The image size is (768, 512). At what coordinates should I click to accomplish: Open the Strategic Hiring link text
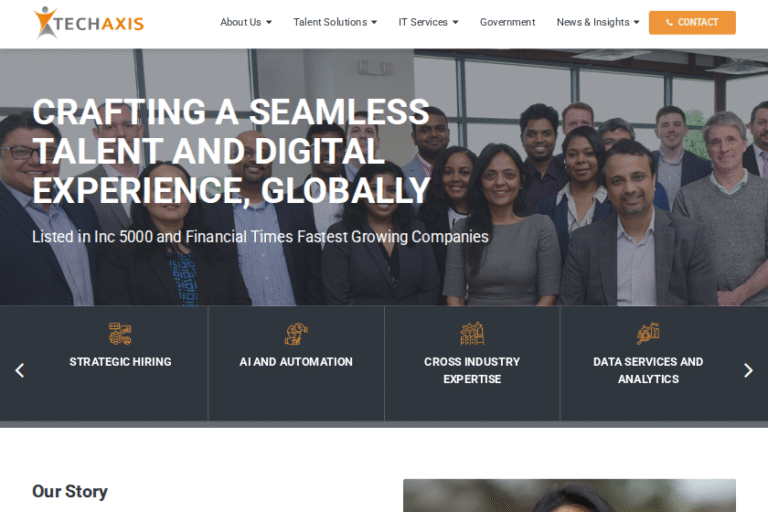[120, 362]
